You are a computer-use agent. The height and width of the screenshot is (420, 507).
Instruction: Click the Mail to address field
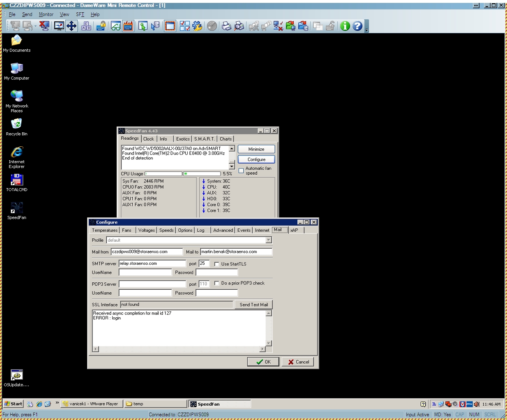coord(236,252)
